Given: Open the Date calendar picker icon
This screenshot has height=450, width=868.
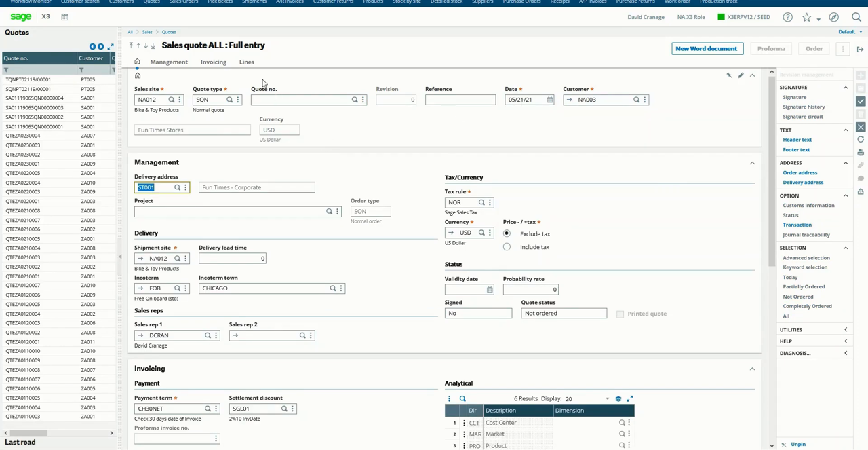Looking at the screenshot, I should (549, 100).
